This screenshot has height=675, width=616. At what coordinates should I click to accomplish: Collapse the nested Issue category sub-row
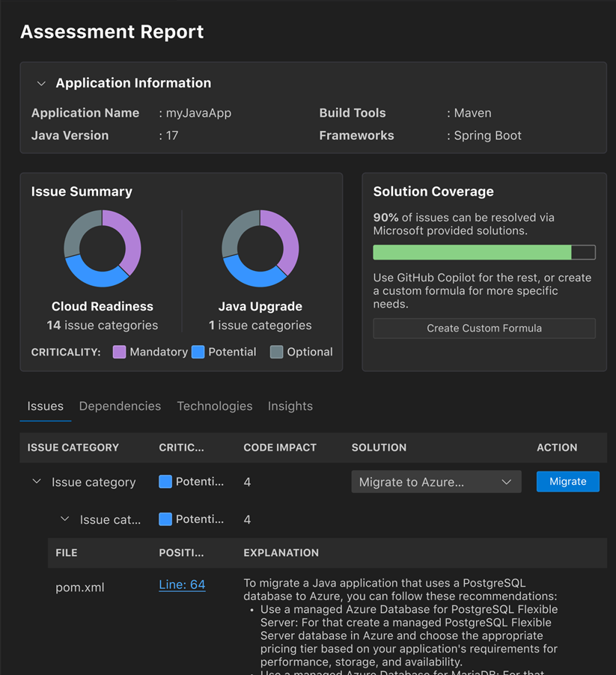click(x=64, y=519)
